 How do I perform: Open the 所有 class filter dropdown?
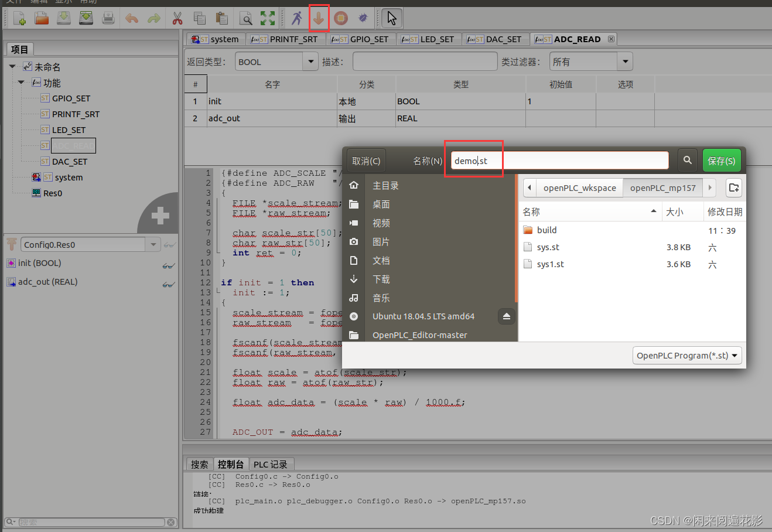click(625, 61)
